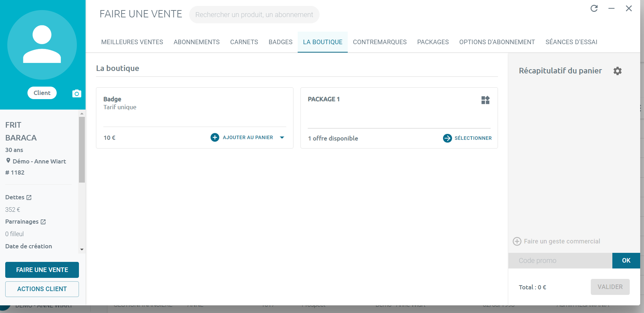Viewport: 644px width, 313px height.
Task: Open the Contremarques tab
Action: [x=380, y=42]
